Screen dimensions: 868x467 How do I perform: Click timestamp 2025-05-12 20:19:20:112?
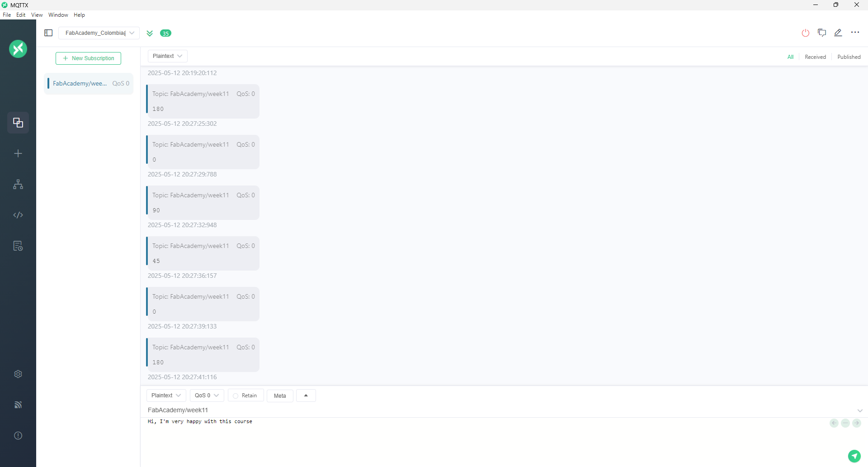point(182,73)
